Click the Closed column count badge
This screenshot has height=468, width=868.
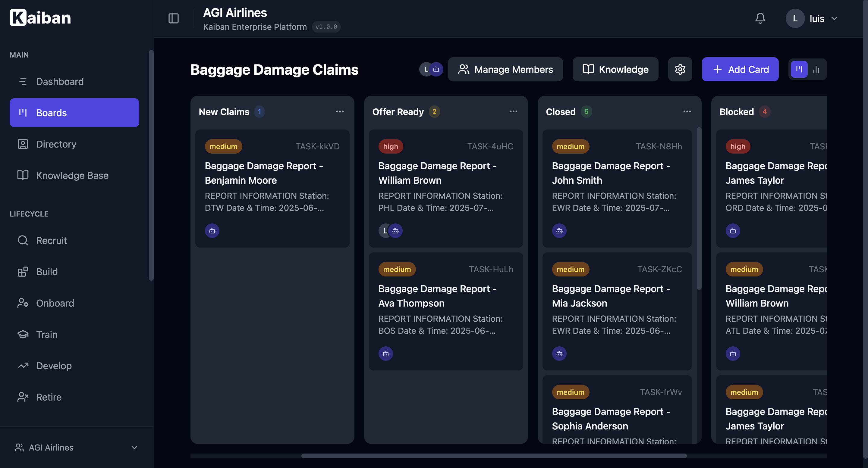pyautogui.click(x=586, y=111)
